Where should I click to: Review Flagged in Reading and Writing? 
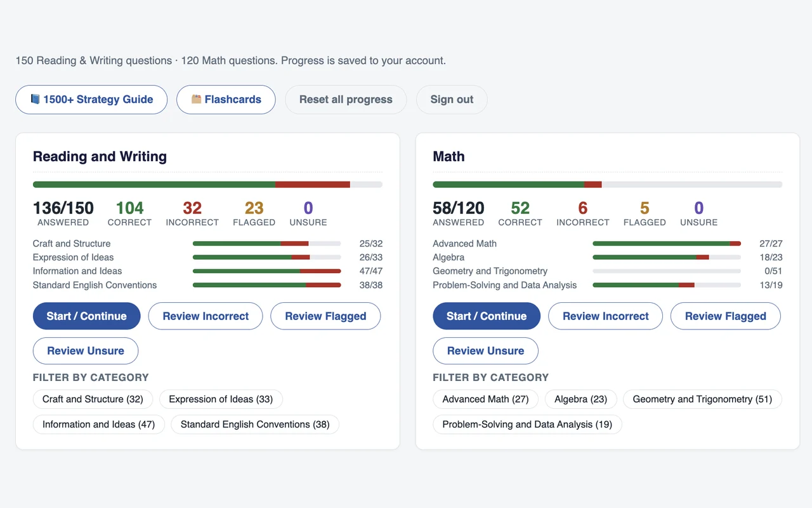(325, 316)
